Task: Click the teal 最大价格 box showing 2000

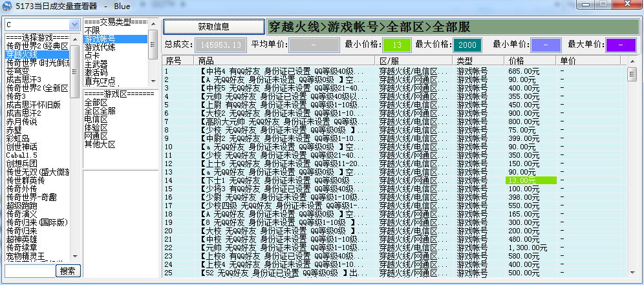Action: point(467,45)
